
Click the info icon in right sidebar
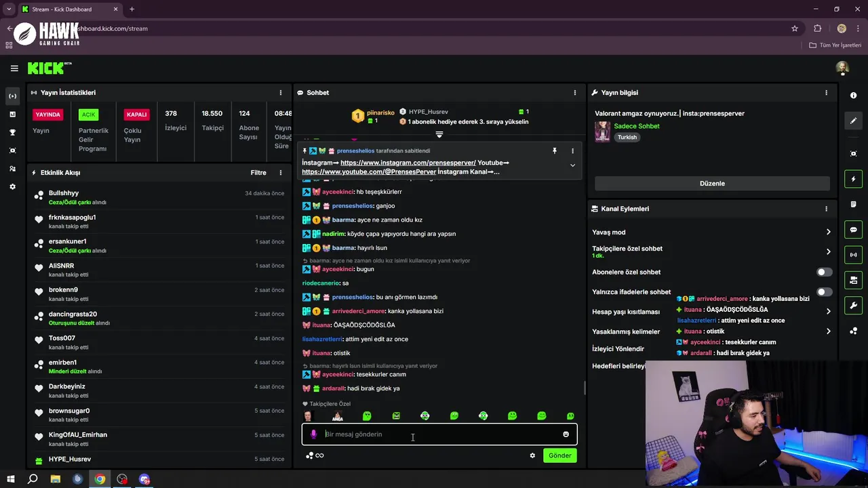pyautogui.click(x=854, y=96)
